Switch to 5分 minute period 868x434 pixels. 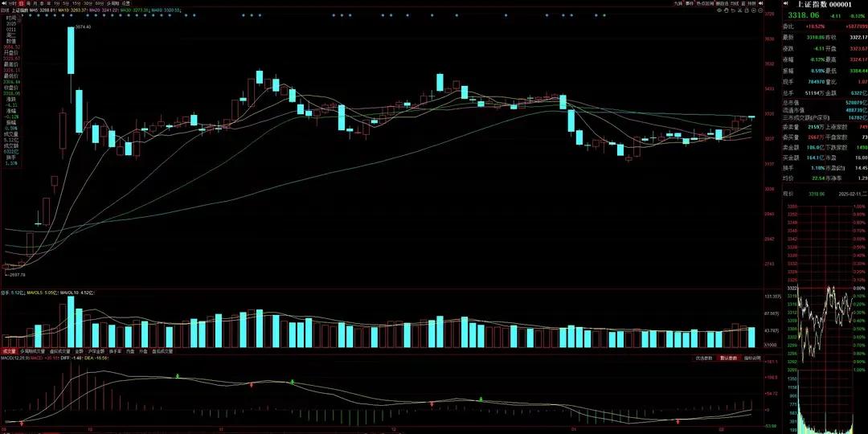point(65,4)
